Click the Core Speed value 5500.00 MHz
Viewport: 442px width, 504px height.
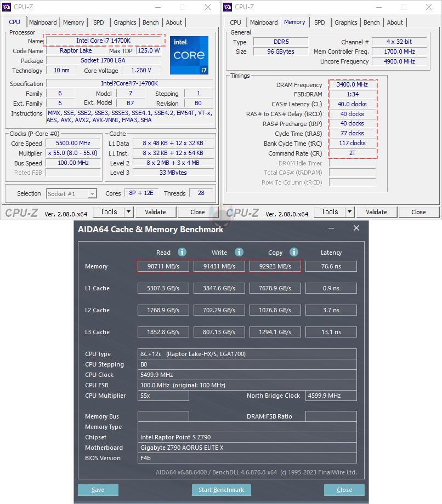pos(73,143)
